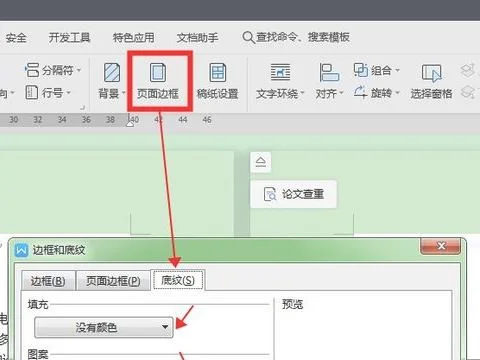Open the 开发工具 ribbon tab
Screen dimensions: 480x360
69,38
